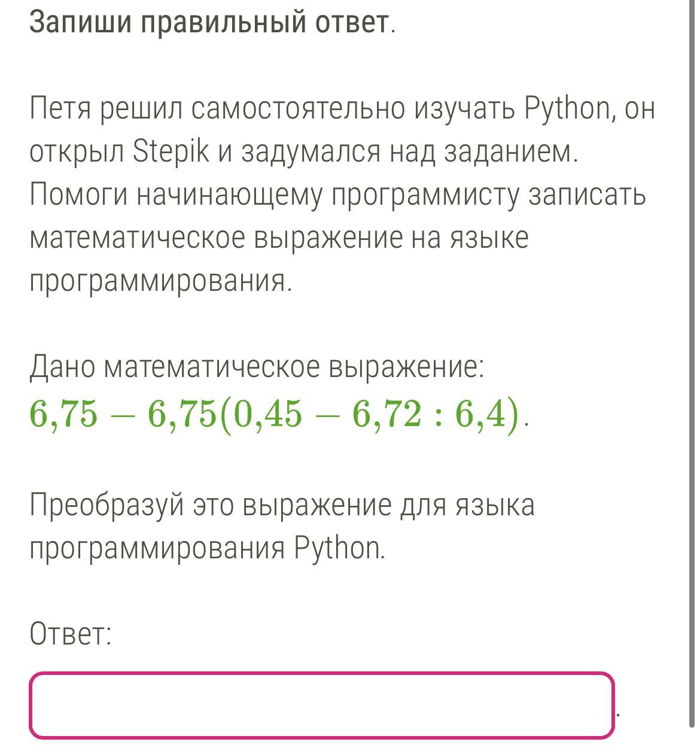Viewport: 700px width, 754px height.
Task: Click '0,45' inside the parentheses
Action: 267,414
